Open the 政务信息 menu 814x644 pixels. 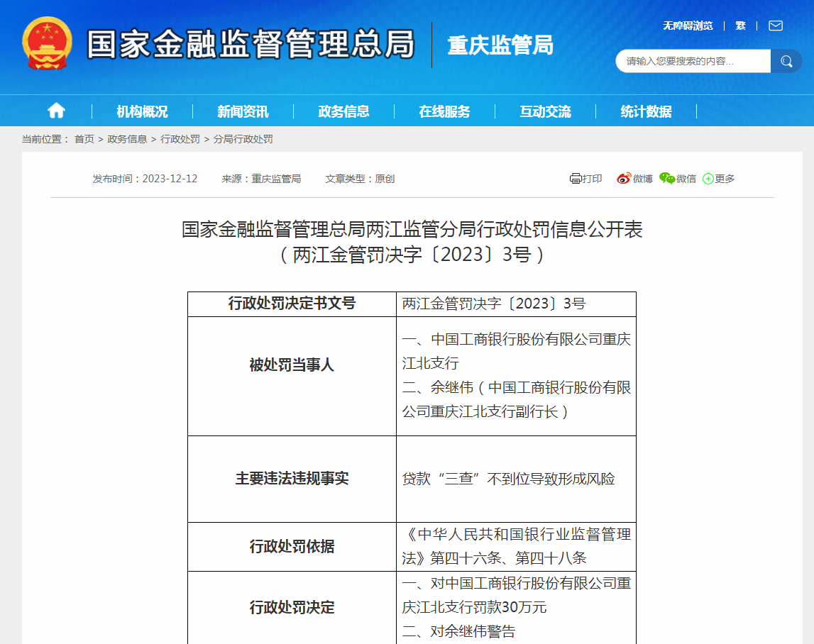tap(343, 111)
